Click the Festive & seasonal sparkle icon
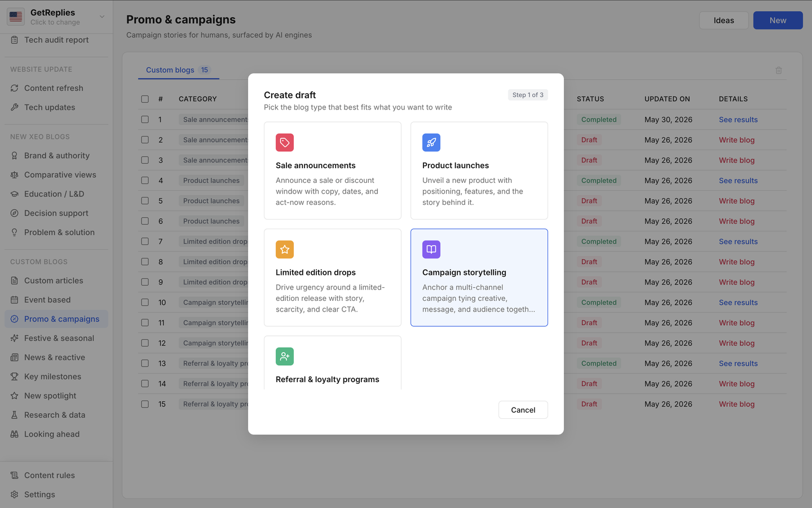Image resolution: width=812 pixels, height=508 pixels. point(15,338)
